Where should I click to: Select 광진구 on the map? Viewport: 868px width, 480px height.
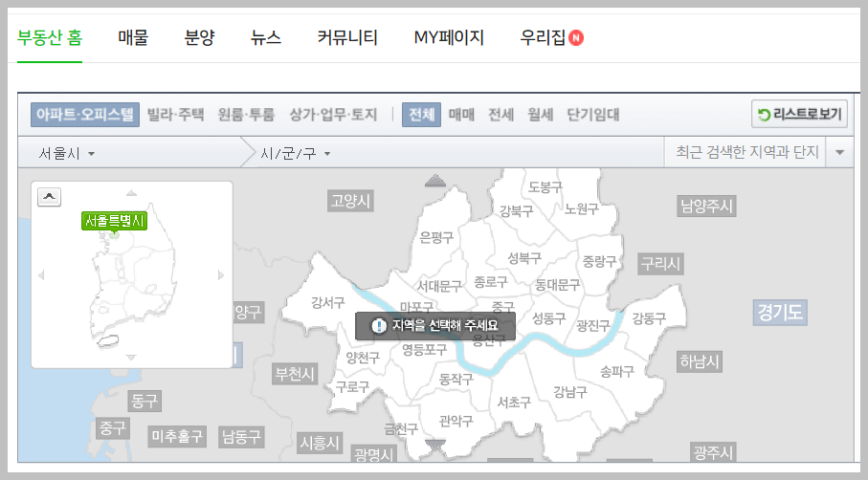coord(593,325)
